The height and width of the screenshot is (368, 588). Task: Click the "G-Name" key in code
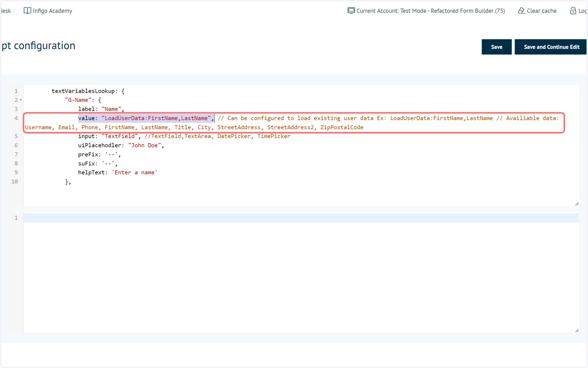[x=78, y=100]
